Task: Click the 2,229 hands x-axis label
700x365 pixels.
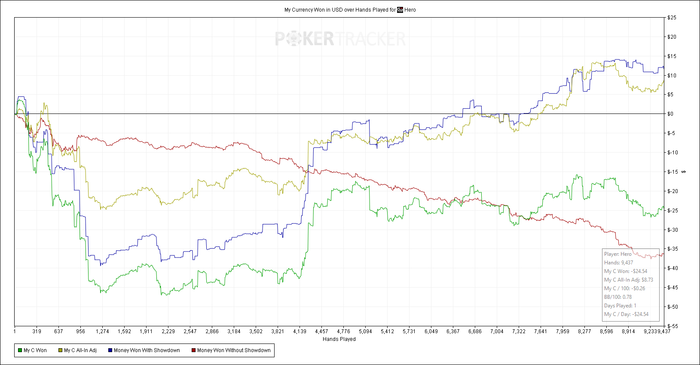Action: (168, 332)
